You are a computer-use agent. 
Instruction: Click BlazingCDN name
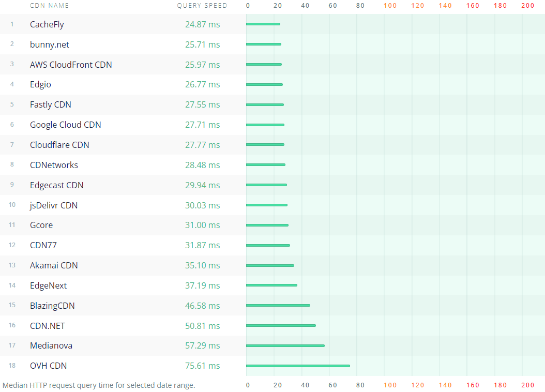(52, 306)
